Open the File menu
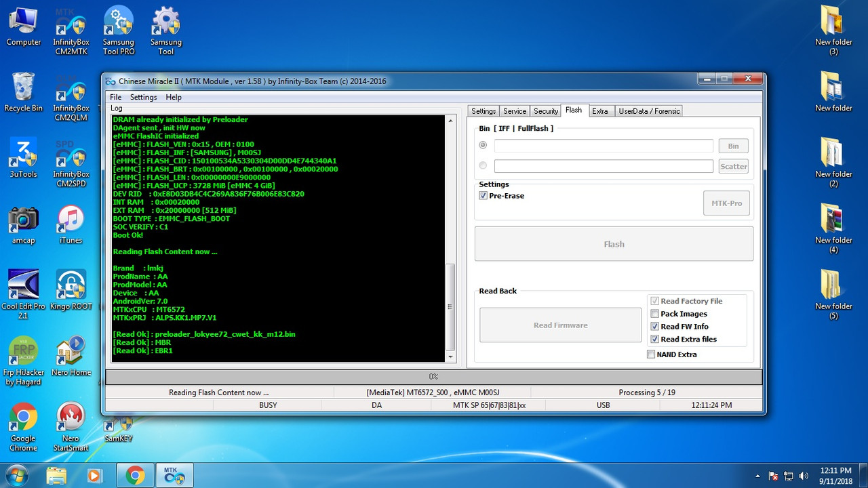868x488 pixels. coord(116,97)
